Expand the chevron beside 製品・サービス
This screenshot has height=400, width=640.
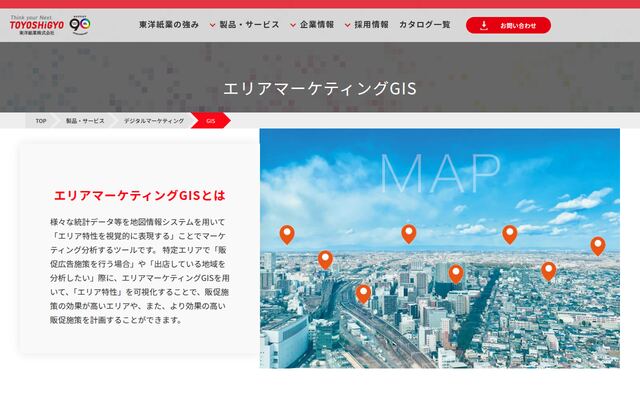point(212,25)
